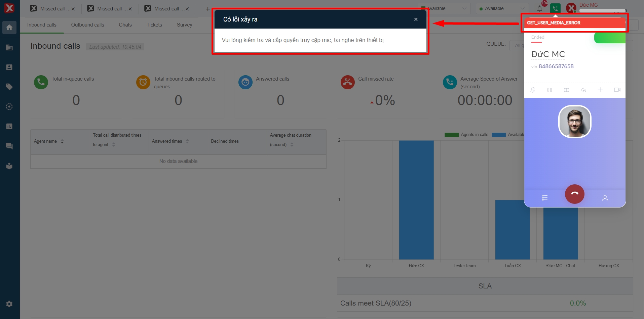Viewport: 644px width, 319px height.
Task: Click the green softphone icon in header
Action: coord(555,8)
